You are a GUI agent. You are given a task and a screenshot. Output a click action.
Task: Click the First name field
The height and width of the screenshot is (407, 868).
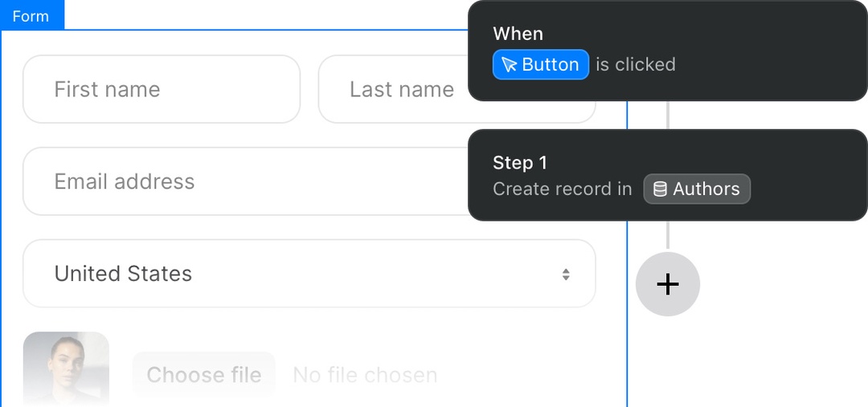[161, 89]
